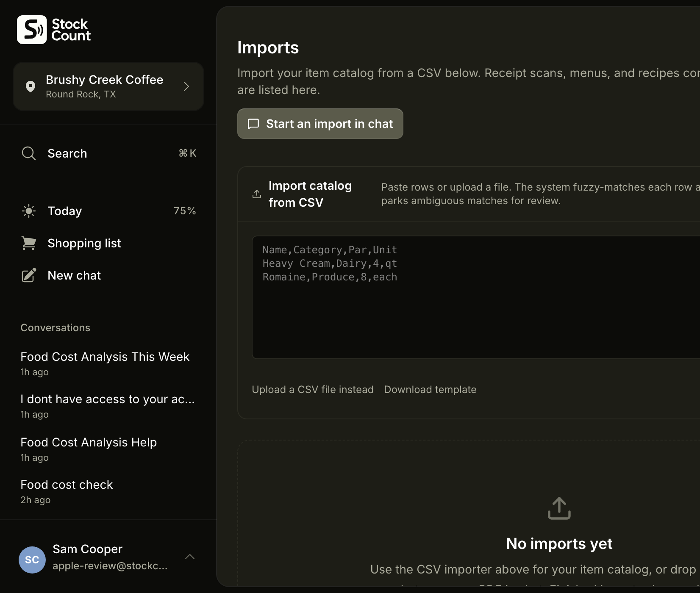The image size is (700, 593).
Task: Click Start an import in chat button
Action: pyautogui.click(x=320, y=124)
